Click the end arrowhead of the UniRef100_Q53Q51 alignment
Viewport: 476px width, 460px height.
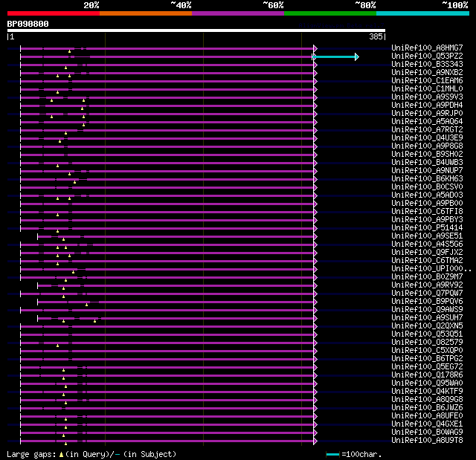click(315, 334)
